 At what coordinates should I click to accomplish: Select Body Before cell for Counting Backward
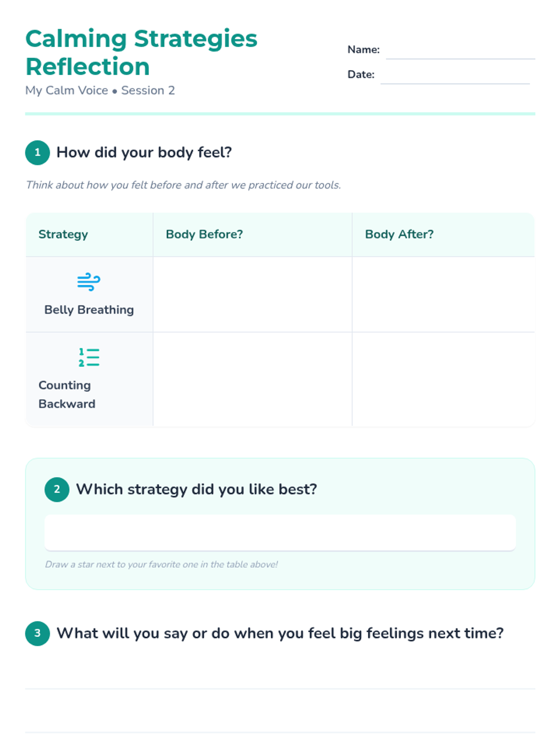tap(252, 379)
